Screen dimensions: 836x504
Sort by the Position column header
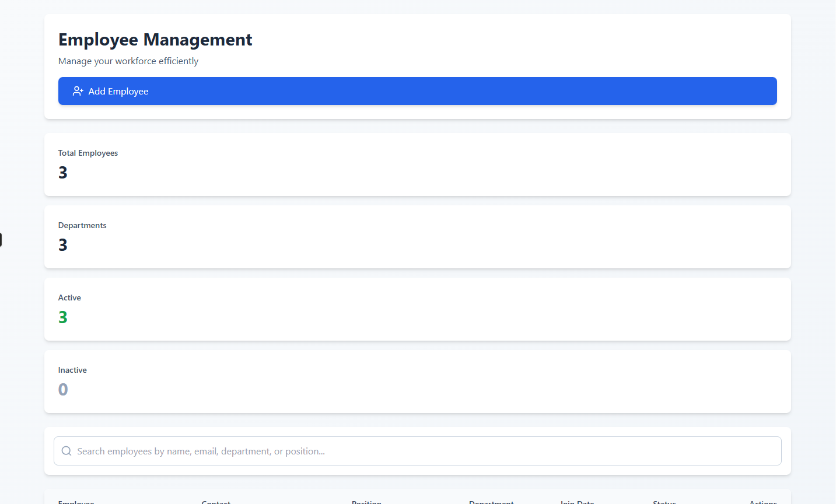point(366,501)
